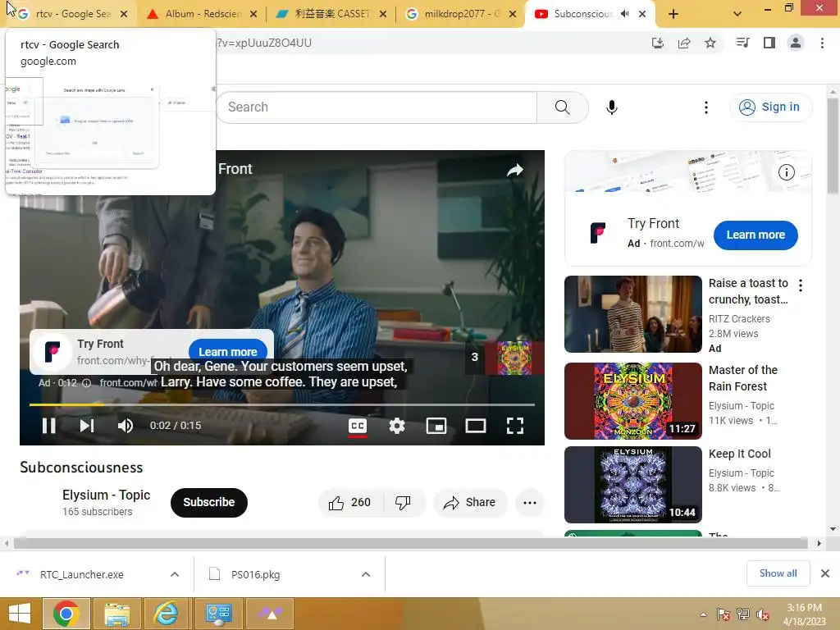Switch to theater mode
This screenshot has height=630, width=840.
pos(476,427)
